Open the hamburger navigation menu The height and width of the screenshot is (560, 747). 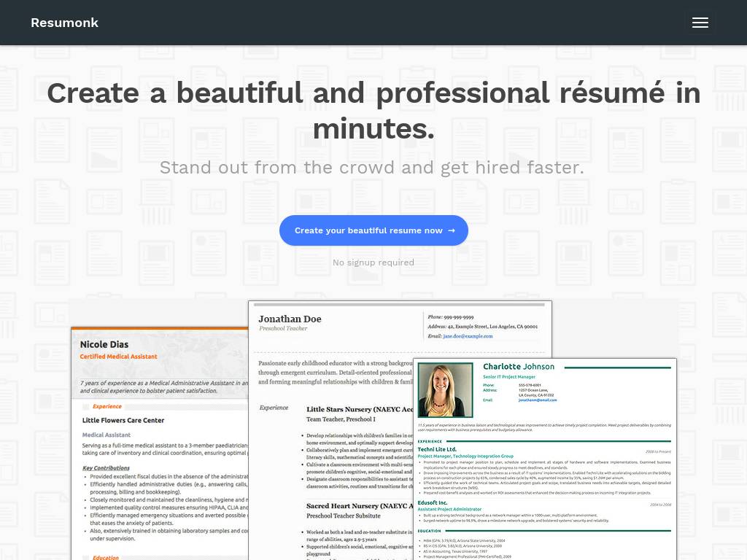click(x=700, y=23)
